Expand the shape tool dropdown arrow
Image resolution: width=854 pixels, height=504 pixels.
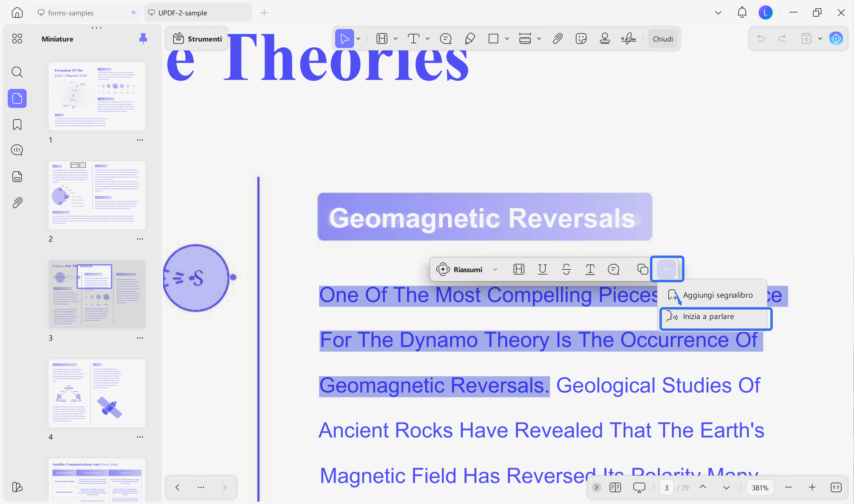(x=507, y=39)
